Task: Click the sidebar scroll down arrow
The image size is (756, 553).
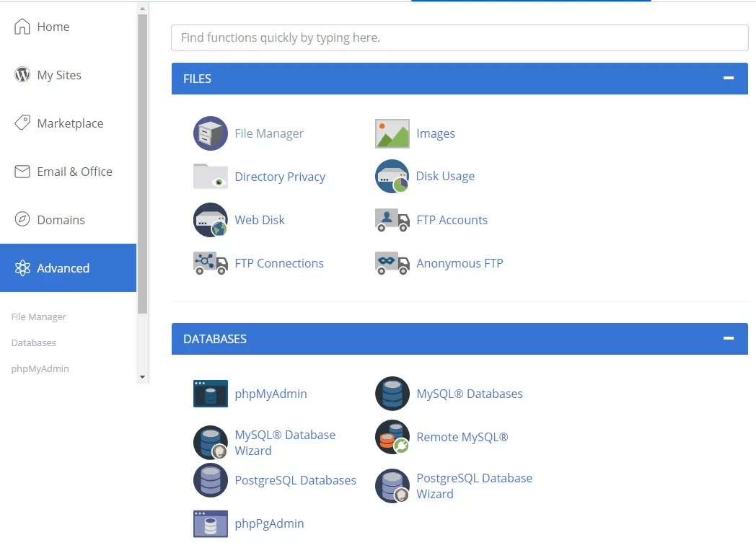Action: click(x=142, y=377)
